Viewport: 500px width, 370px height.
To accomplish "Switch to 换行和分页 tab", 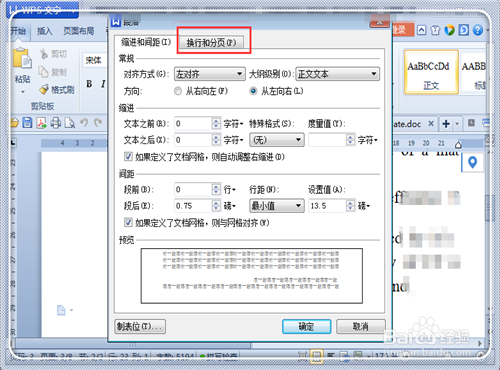I will pyautogui.click(x=211, y=43).
